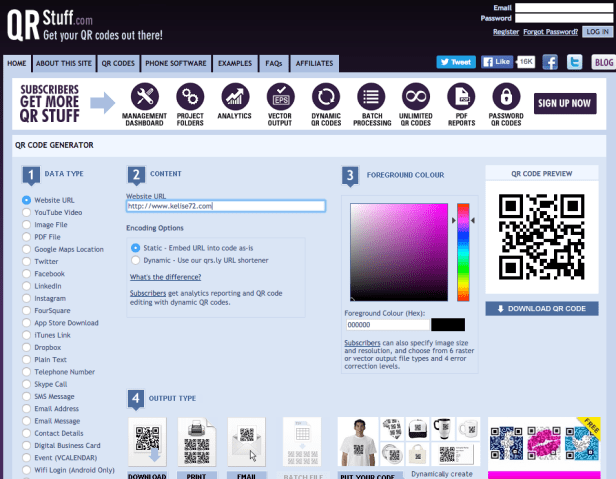Select the YouTube Video data type
The width and height of the screenshot is (616, 479).
(27, 212)
